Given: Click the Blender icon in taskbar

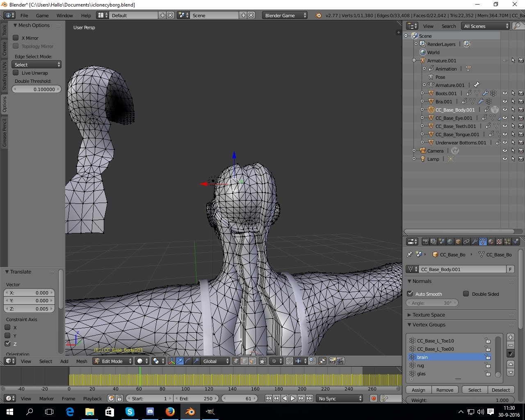Looking at the screenshot, I should (190, 412).
